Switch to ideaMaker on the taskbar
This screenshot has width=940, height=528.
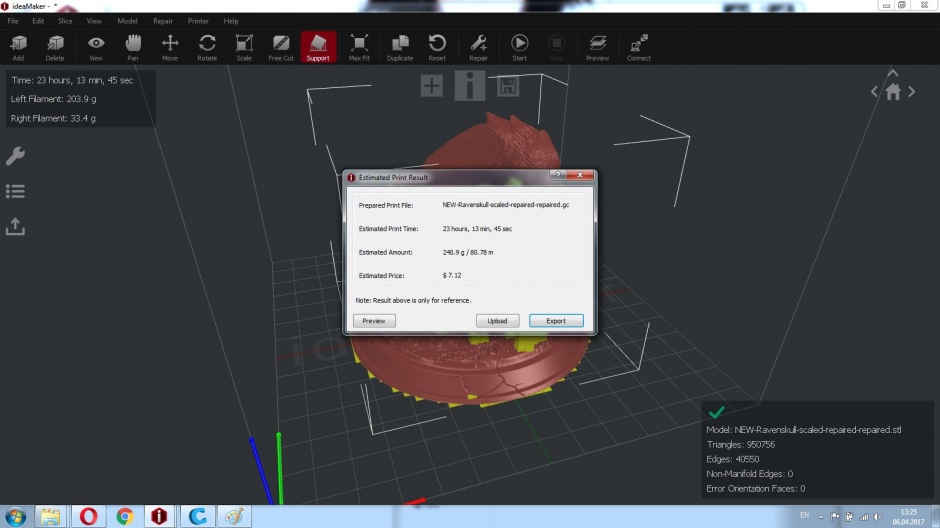click(159, 517)
